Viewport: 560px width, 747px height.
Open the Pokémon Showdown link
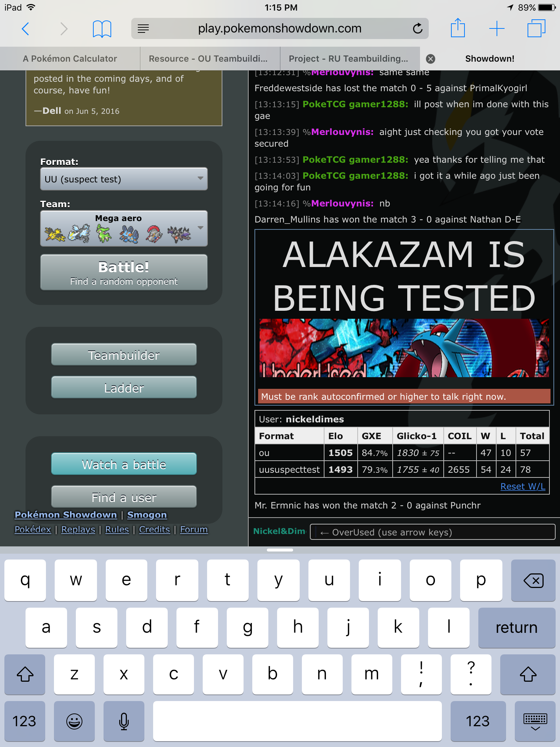tap(66, 515)
